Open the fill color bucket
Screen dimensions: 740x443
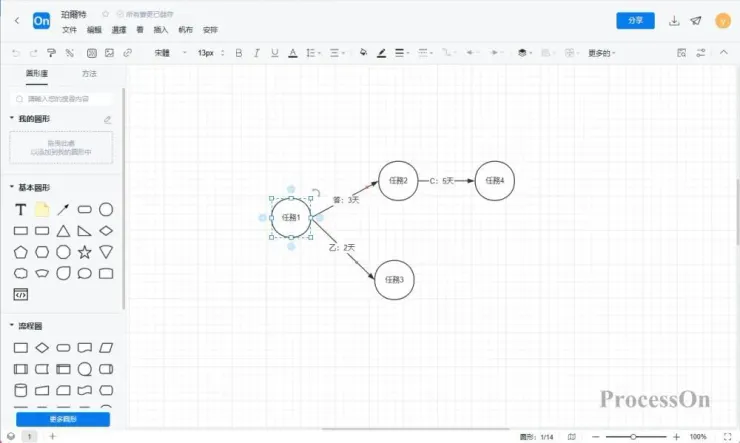(x=363, y=53)
